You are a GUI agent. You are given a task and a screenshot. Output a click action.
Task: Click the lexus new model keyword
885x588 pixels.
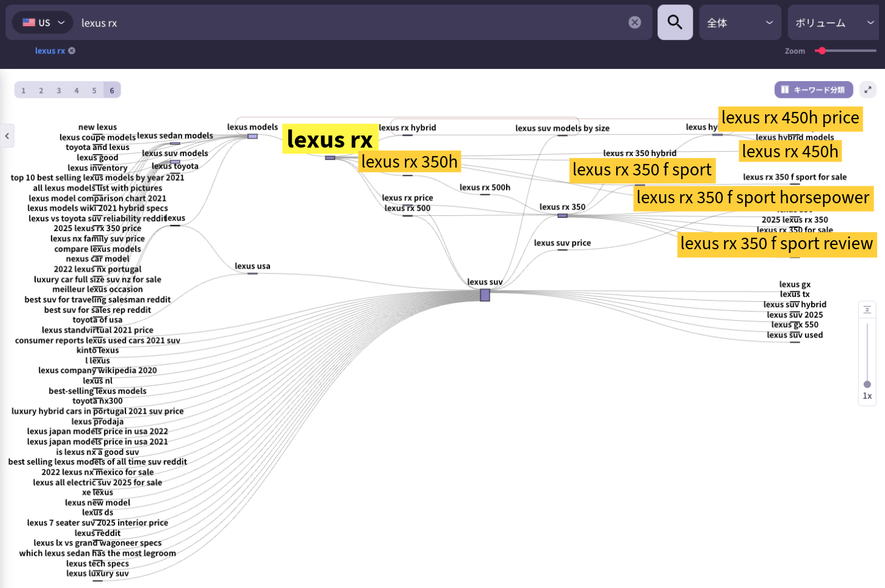coord(97,502)
